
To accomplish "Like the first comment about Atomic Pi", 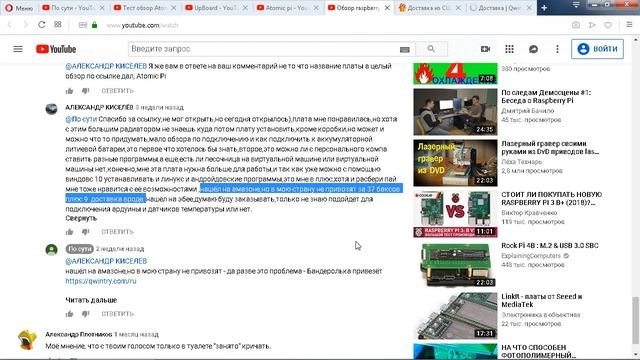I will pyautogui.click(x=69, y=91).
